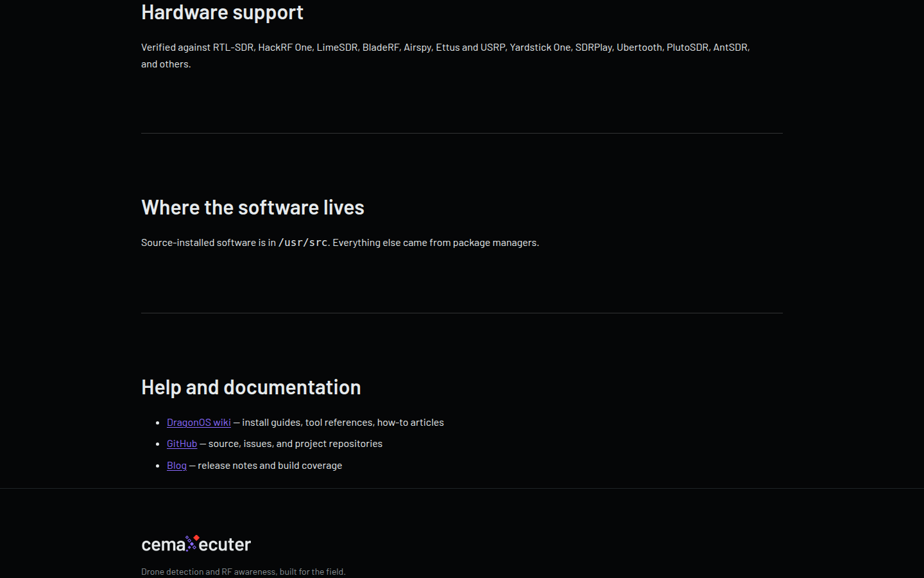The width and height of the screenshot is (924, 578).
Task: Click the Where the software lives heading
Action: click(x=253, y=207)
